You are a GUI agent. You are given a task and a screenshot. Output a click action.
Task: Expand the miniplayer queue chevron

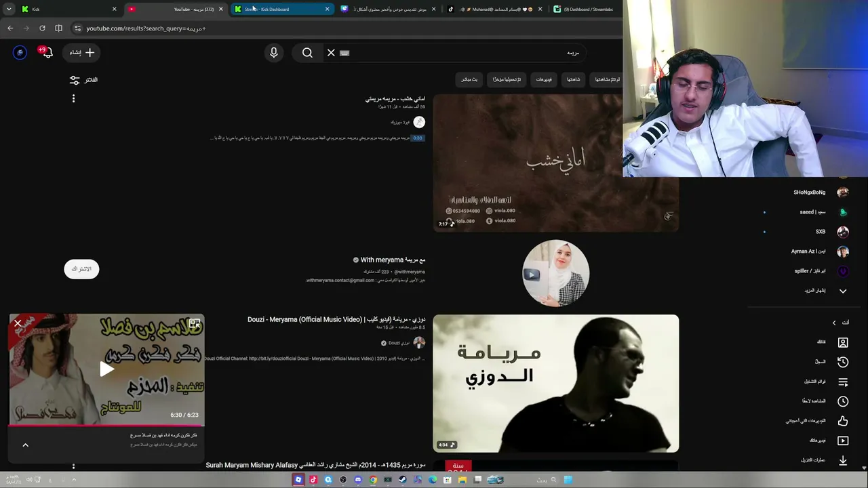coord(25,445)
